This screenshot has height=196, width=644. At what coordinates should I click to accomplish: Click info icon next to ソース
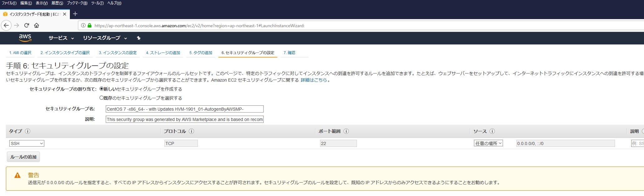pos(492,131)
